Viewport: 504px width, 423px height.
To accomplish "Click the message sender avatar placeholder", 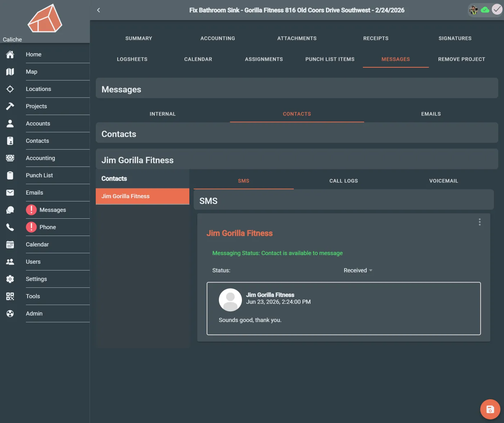I will [x=230, y=300].
